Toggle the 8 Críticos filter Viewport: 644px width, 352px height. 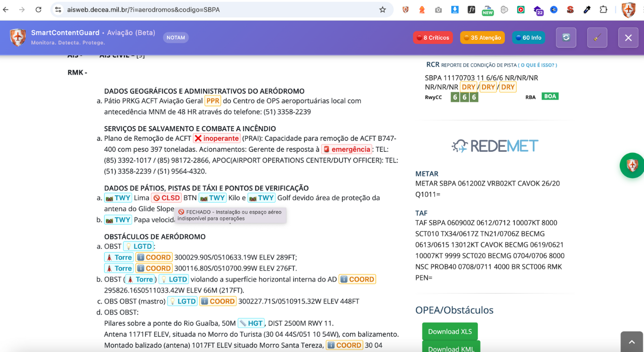coord(432,38)
